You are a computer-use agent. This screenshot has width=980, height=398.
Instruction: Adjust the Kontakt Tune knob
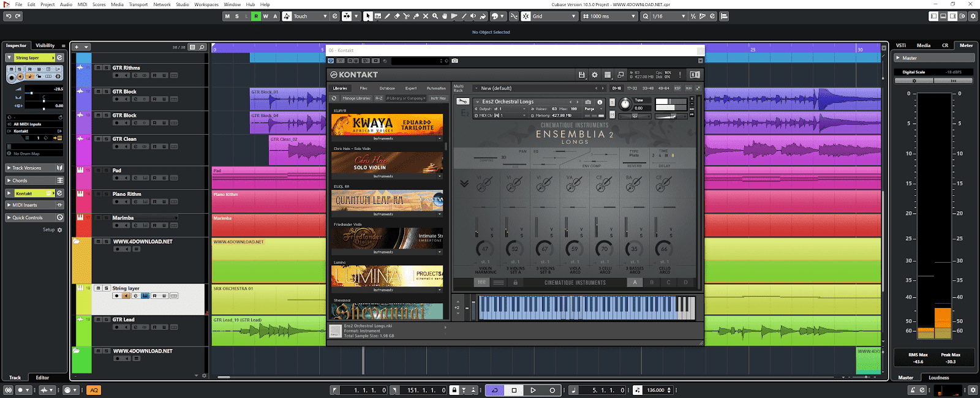pyautogui.click(x=624, y=104)
